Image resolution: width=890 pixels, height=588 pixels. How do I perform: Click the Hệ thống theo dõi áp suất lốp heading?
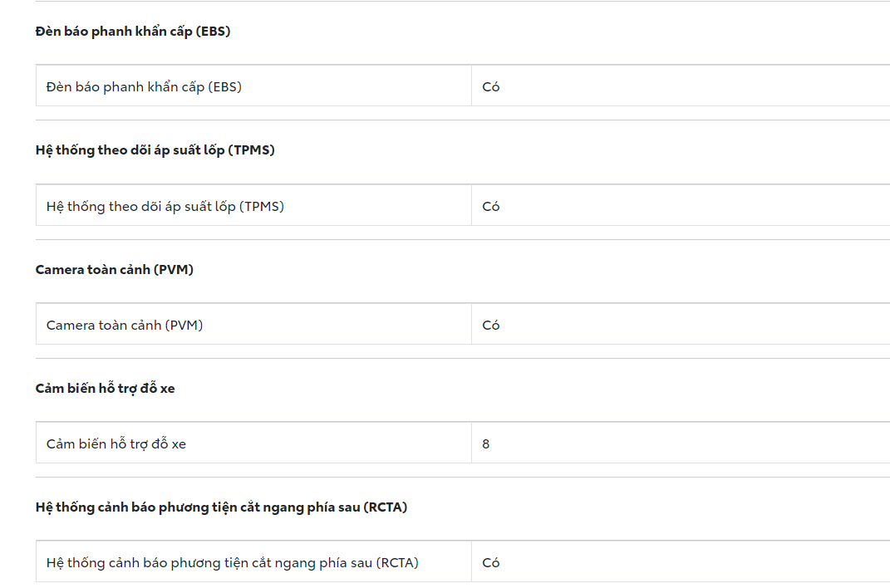(x=155, y=150)
